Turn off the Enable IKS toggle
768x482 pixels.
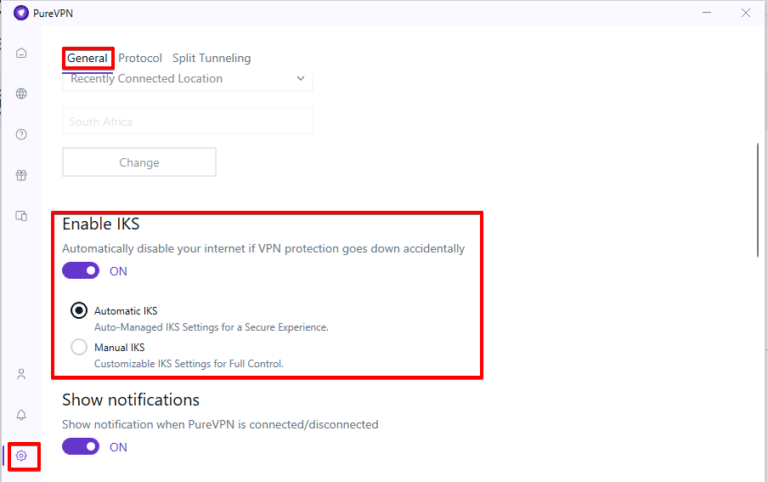pos(81,271)
